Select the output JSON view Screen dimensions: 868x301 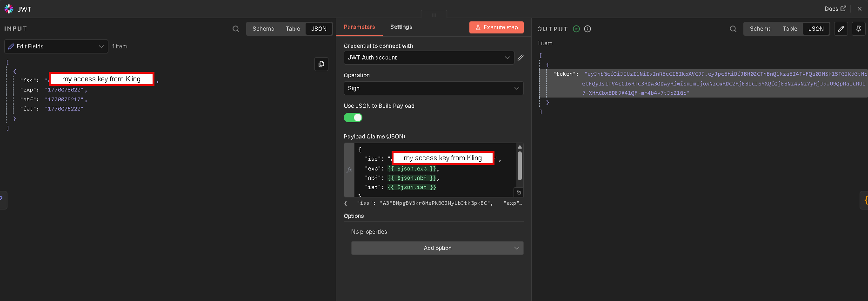click(816, 29)
